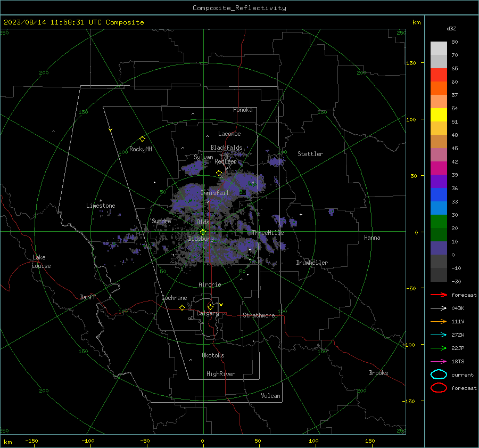Click the Olds map label

pyautogui.click(x=203, y=222)
